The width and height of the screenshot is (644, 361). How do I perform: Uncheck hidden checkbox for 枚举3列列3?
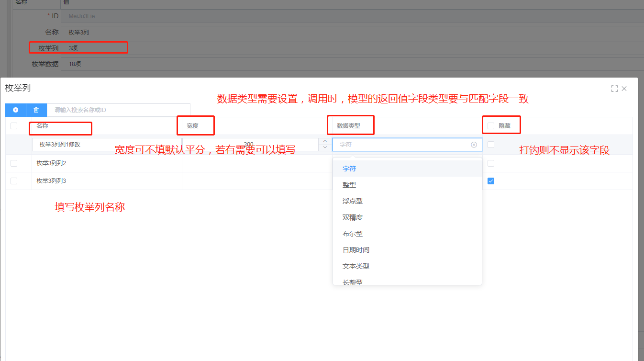point(491,181)
